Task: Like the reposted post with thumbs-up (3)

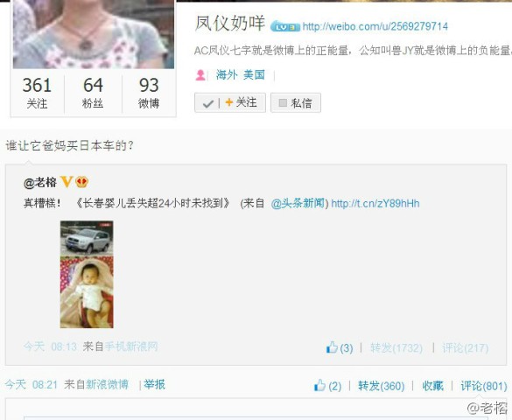Action: [340, 348]
